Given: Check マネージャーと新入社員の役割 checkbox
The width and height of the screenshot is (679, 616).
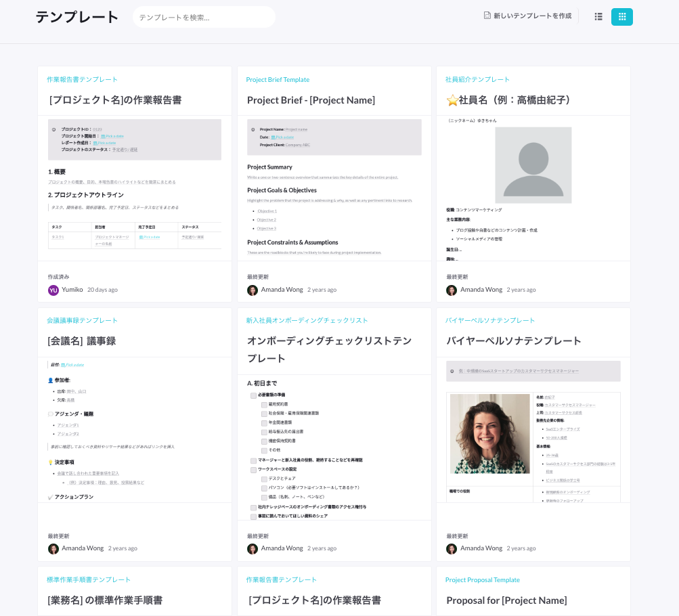Looking at the screenshot, I should coord(253,460).
